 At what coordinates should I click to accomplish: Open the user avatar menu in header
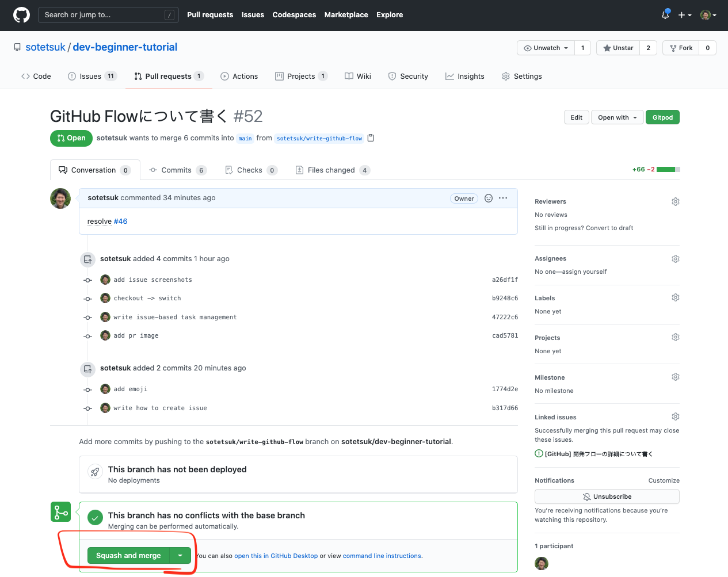click(708, 15)
